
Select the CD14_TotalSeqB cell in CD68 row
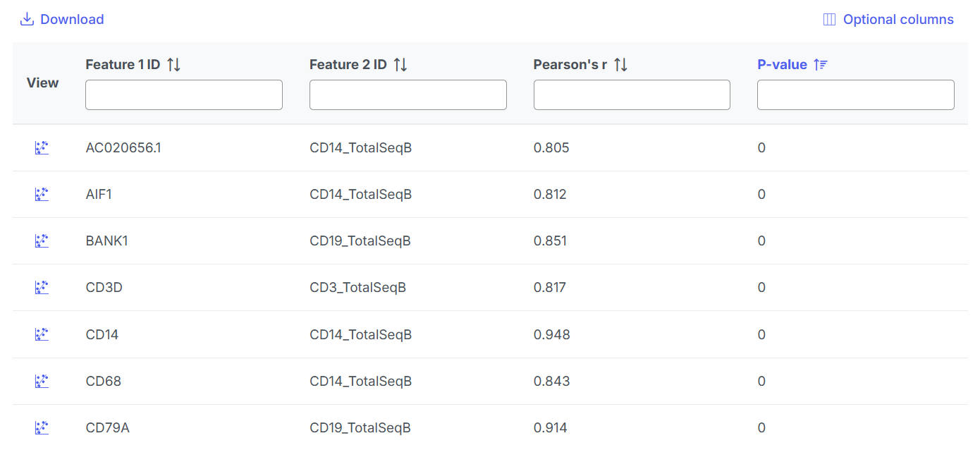tap(360, 382)
